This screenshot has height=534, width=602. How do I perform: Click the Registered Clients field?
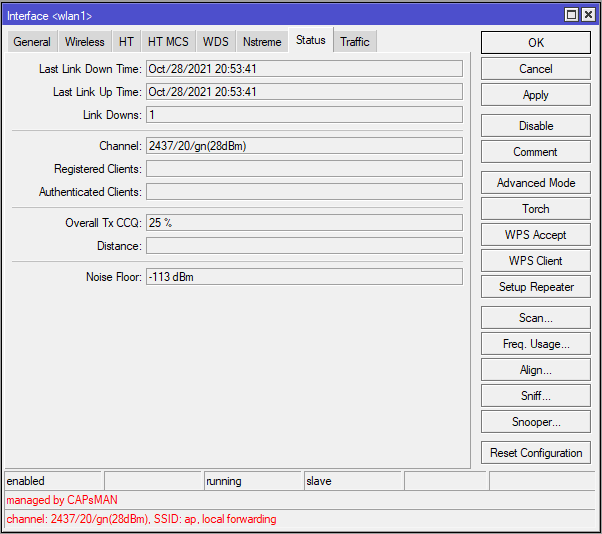tap(304, 169)
